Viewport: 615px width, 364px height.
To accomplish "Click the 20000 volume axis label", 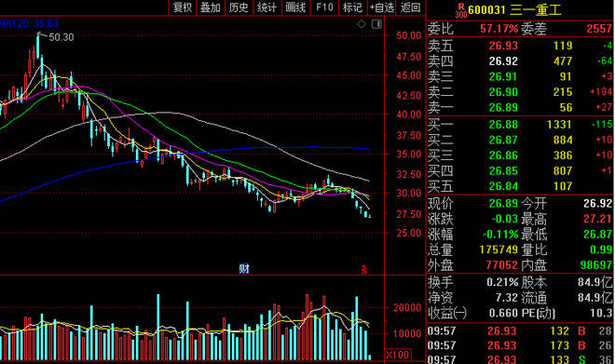I will click(407, 308).
